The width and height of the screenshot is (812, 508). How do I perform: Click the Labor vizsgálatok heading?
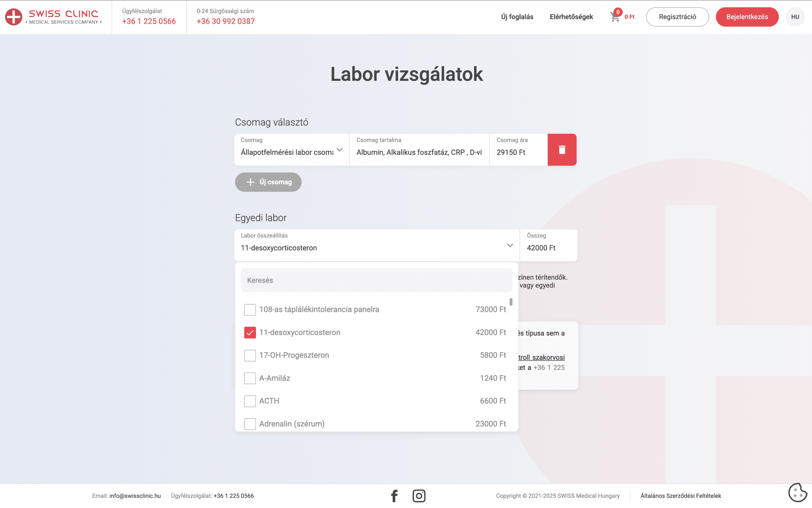click(x=407, y=74)
